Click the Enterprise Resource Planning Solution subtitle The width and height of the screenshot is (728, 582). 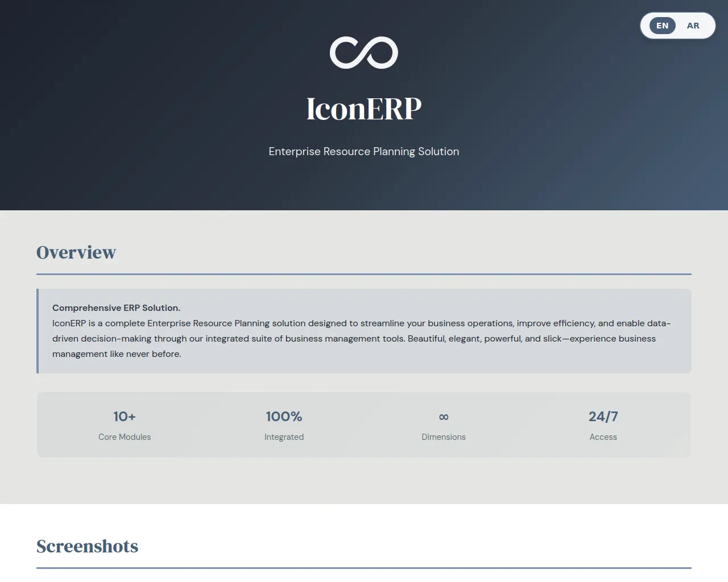pos(364,152)
